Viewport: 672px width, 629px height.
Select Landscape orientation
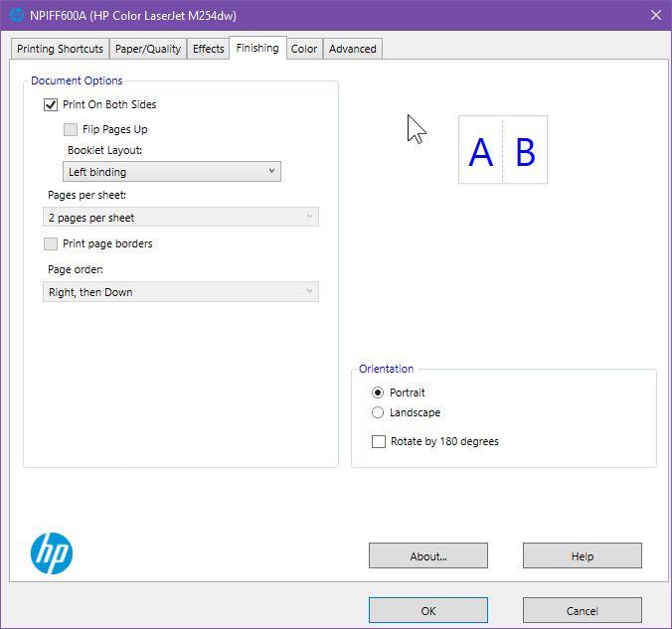pos(378,412)
